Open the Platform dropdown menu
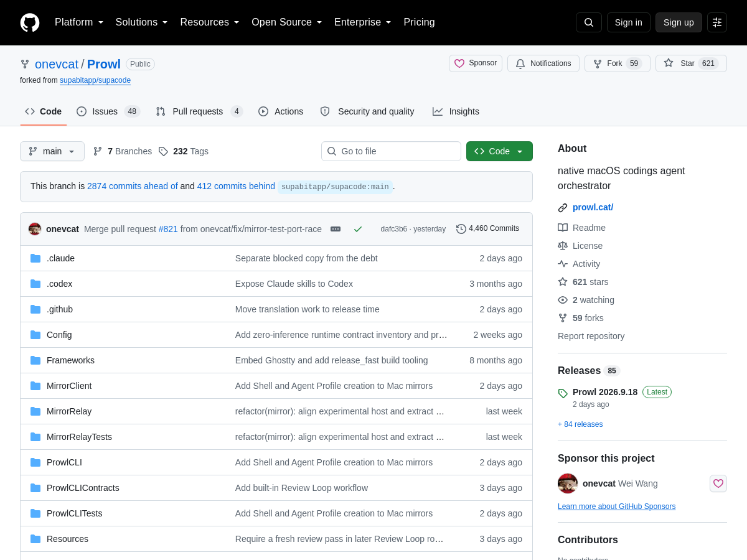This screenshot has height=560, width=747. point(79,22)
